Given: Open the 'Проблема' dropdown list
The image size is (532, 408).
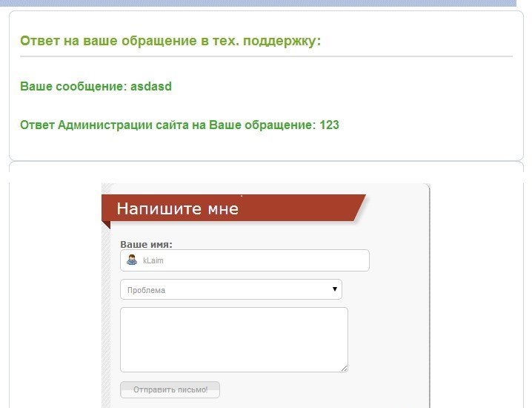Looking at the screenshot, I should [231, 289].
